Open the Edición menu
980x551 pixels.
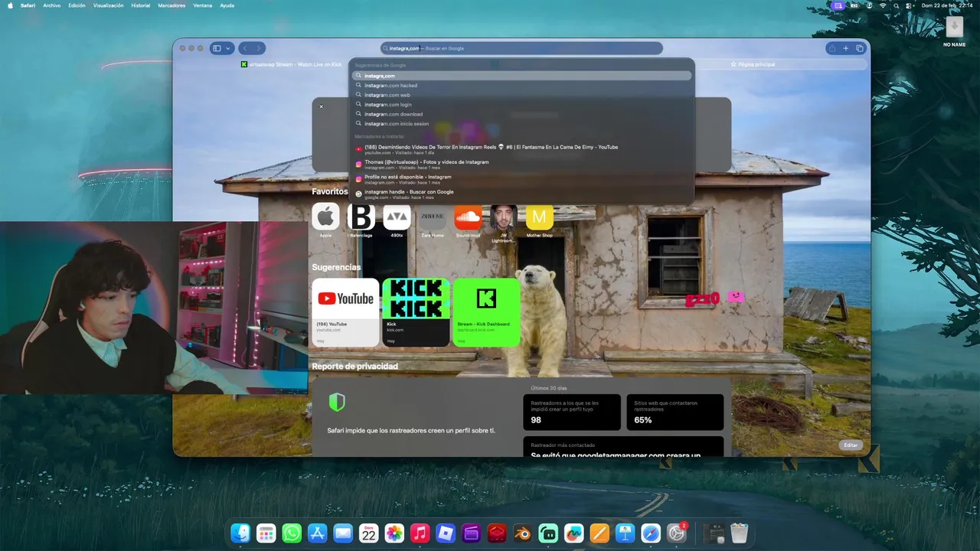pos(77,5)
